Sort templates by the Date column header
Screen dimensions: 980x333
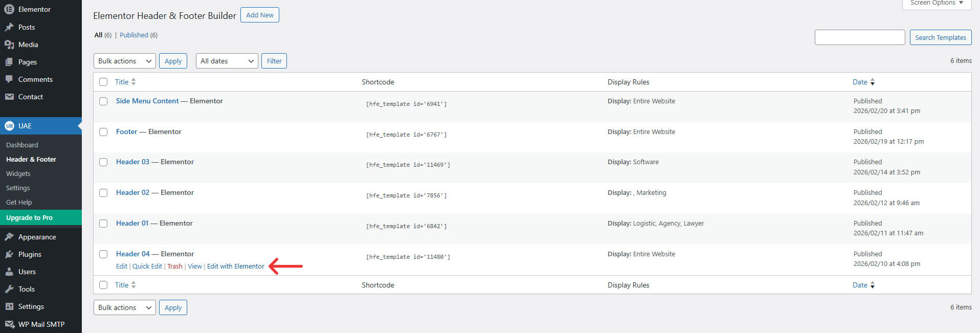tap(860, 82)
